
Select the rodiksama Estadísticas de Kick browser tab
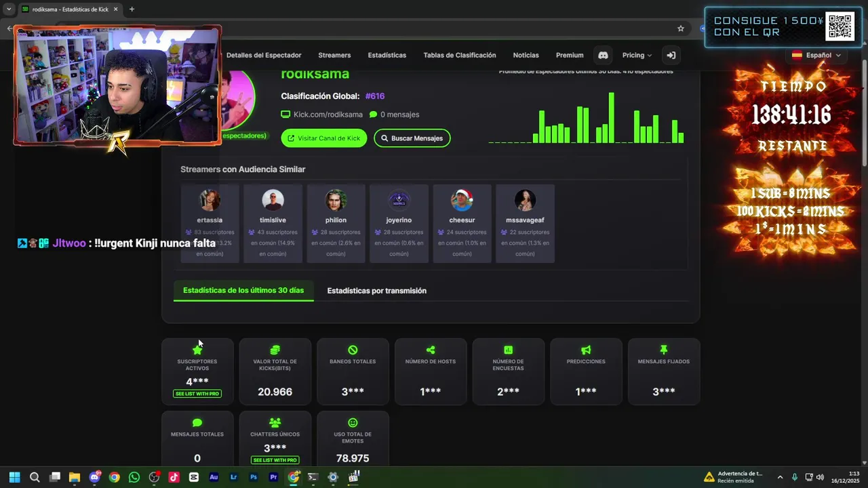coord(70,9)
